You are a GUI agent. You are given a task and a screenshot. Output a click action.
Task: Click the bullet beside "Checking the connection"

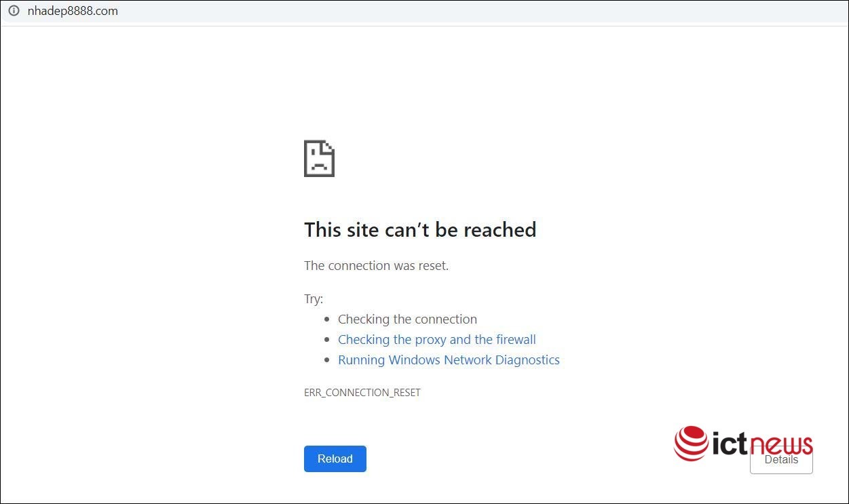[x=327, y=319]
